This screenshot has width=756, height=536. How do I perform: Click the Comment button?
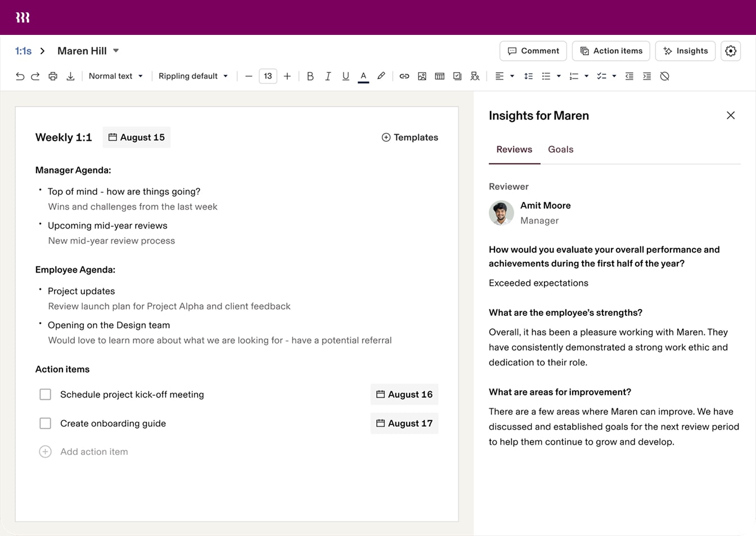click(533, 51)
